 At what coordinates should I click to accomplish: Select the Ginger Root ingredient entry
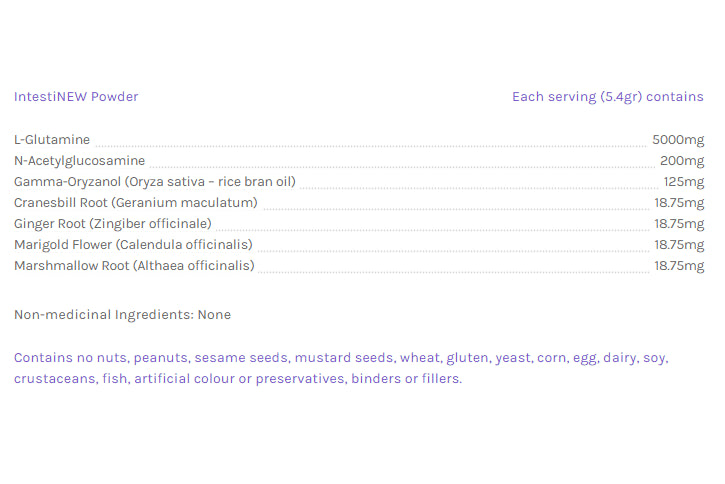pos(113,224)
